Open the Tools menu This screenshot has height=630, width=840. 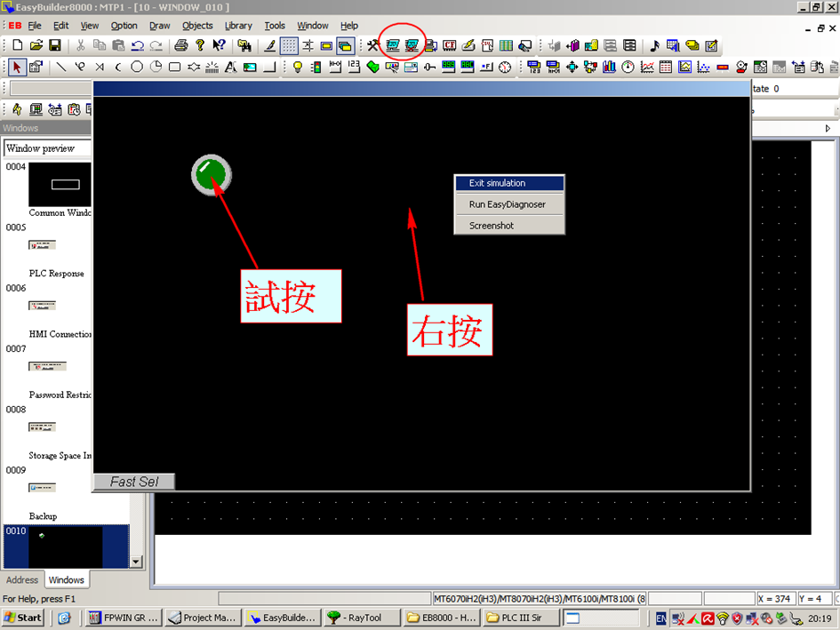(x=275, y=25)
